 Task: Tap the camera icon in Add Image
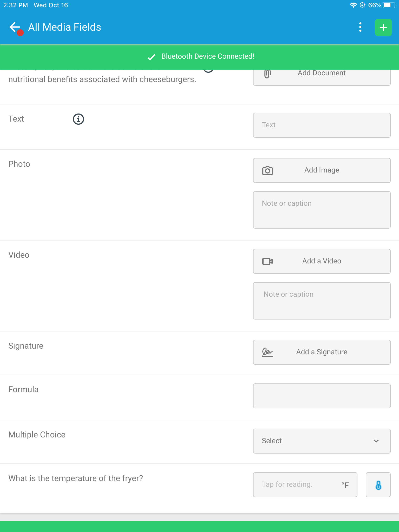click(x=267, y=170)
